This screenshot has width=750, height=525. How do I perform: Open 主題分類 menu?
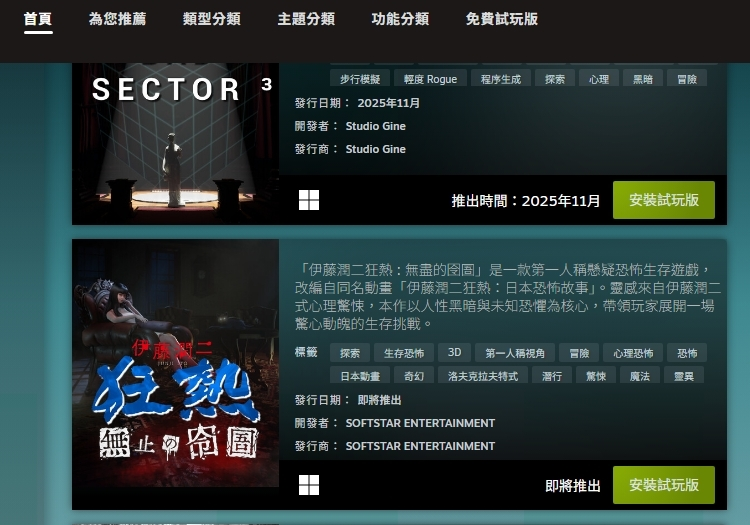tap(306, 19)
